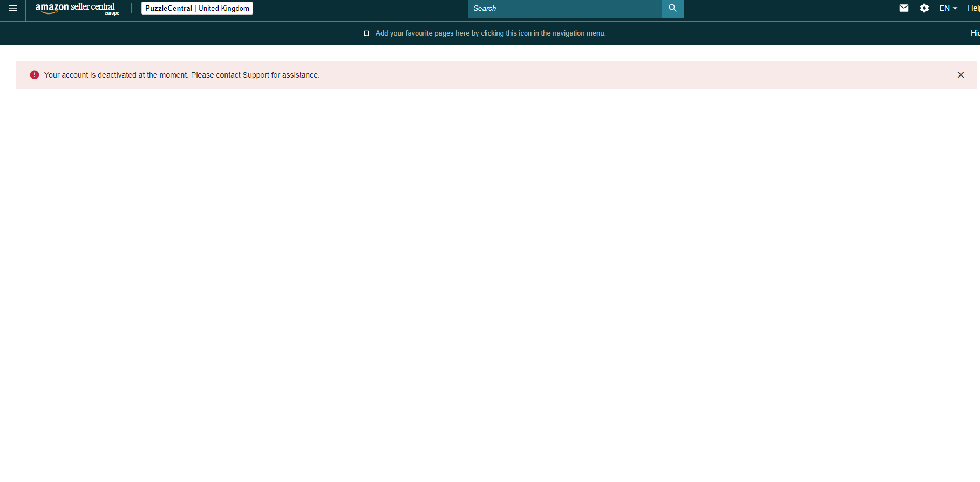This screenshot has width=980, height=482.
Task: Expand EN language dropdown
Action: click(x=948, y=8)
